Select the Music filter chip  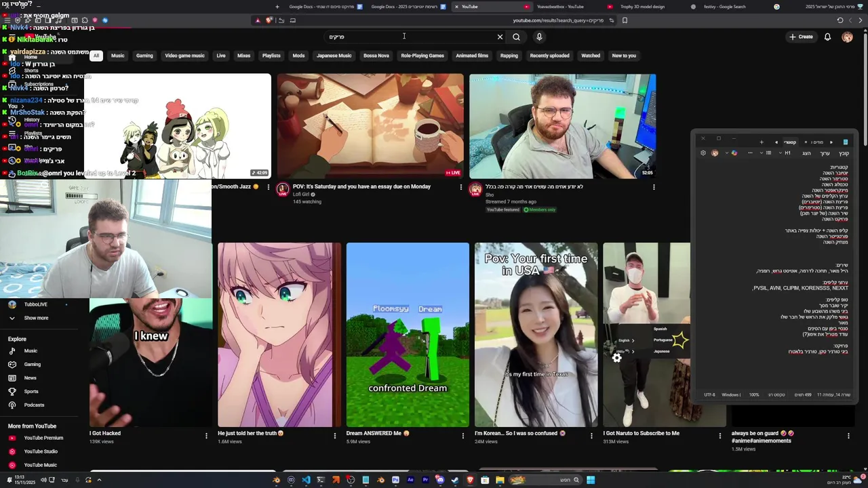tap(118, 56)
